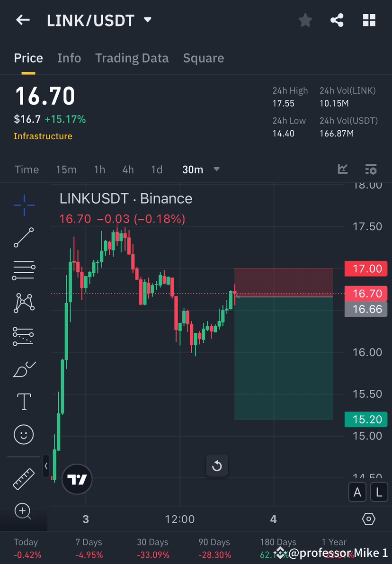
Task: Collapse the drawing tools sidebar chevron
Action: tap(46, 466)
